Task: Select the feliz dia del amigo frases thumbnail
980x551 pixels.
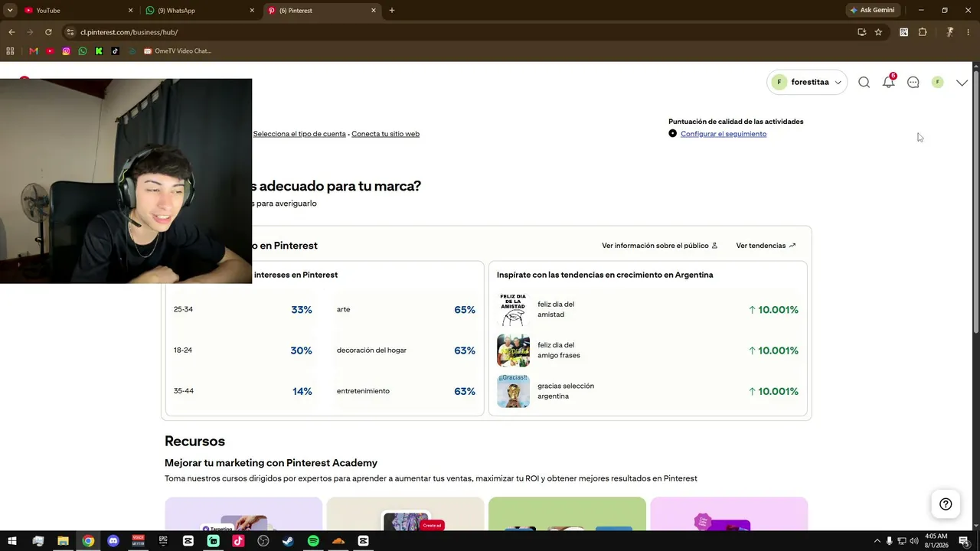Action: pyautogui.click(x=513, y=350)
